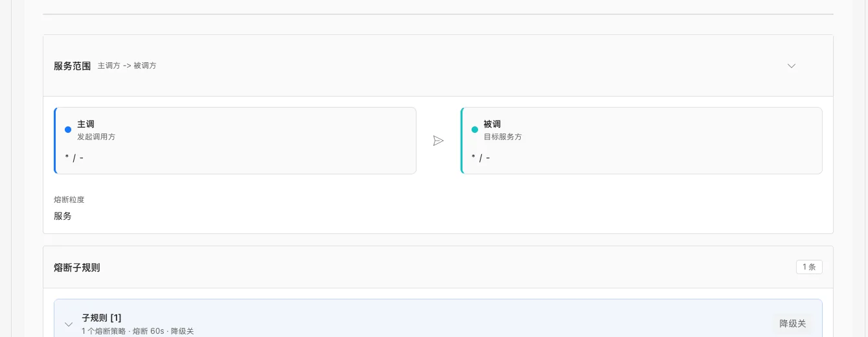Click the 目标服务方 description text
The width and height of the screenshot is (868, 337).
click(503, 137)
